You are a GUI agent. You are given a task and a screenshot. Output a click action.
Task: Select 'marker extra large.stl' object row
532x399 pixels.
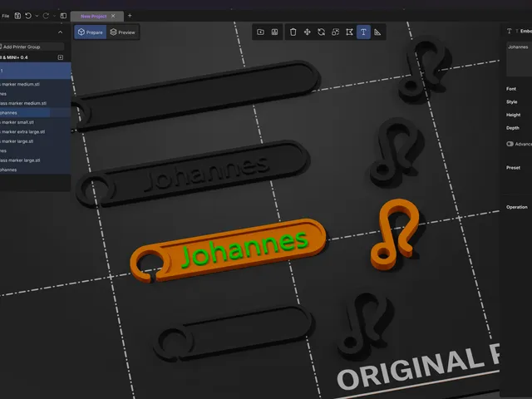(x=35, y=131)
